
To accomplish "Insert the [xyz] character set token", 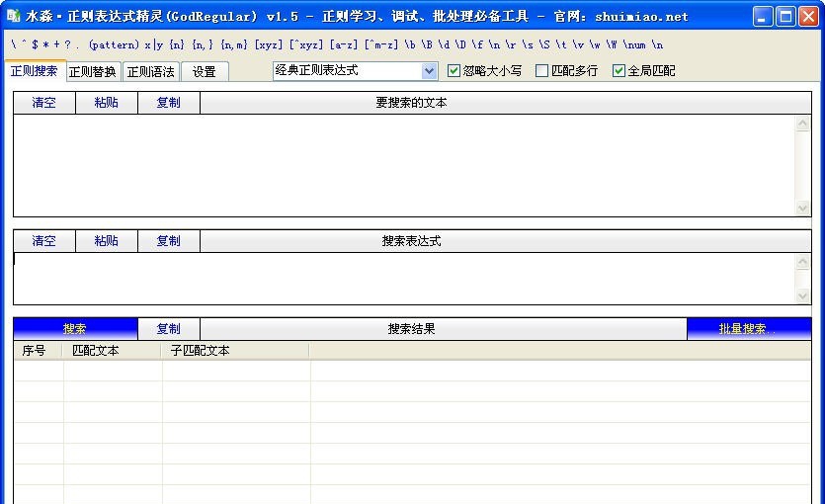I will tap(269, 44).
